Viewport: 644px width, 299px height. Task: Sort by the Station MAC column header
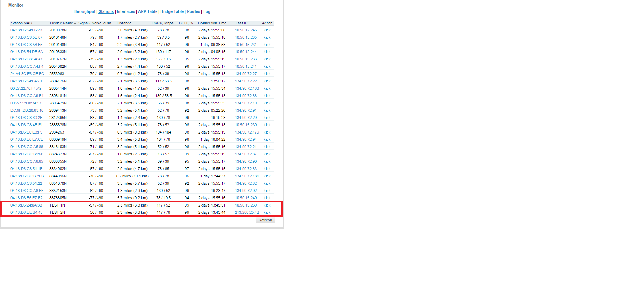[22, 23]
